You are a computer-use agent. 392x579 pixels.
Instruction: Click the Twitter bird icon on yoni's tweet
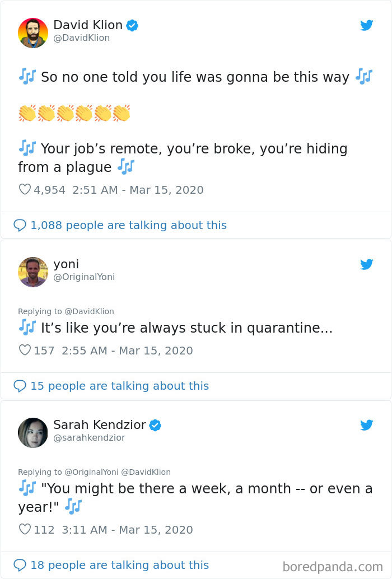[x=367, y=264]
